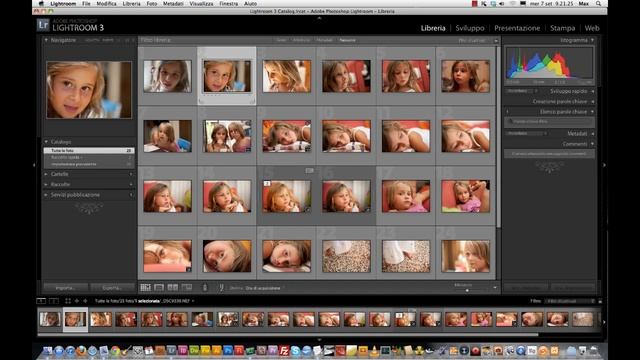Screen dimensions: 640x360
Task: Switch to Loupe view icon in toolbar
Action: [159, 288]
